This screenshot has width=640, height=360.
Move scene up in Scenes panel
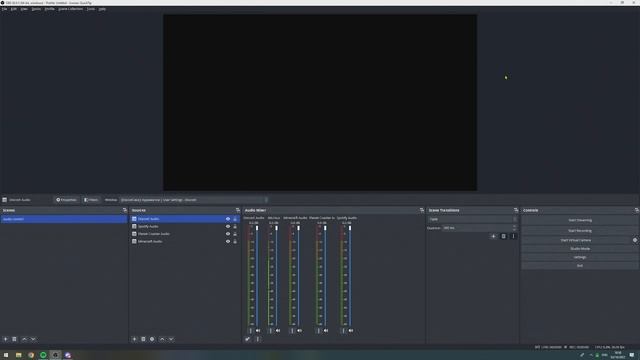(x=24, y=339)
